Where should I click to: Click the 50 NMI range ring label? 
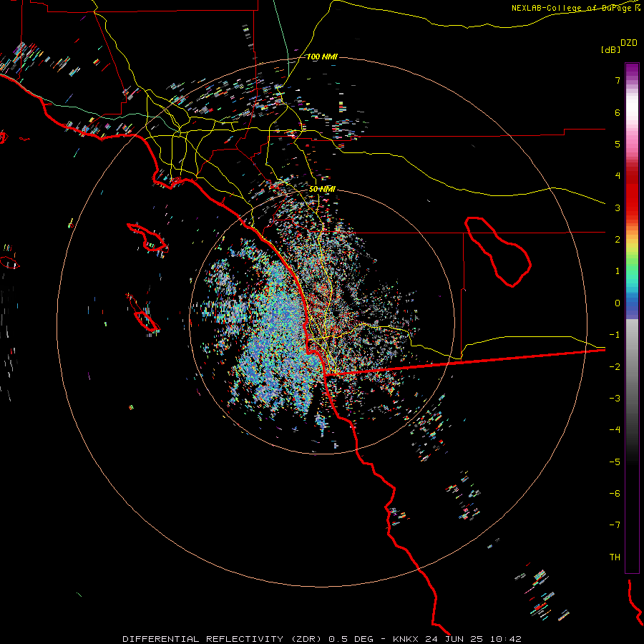click(x=322, y=189)
